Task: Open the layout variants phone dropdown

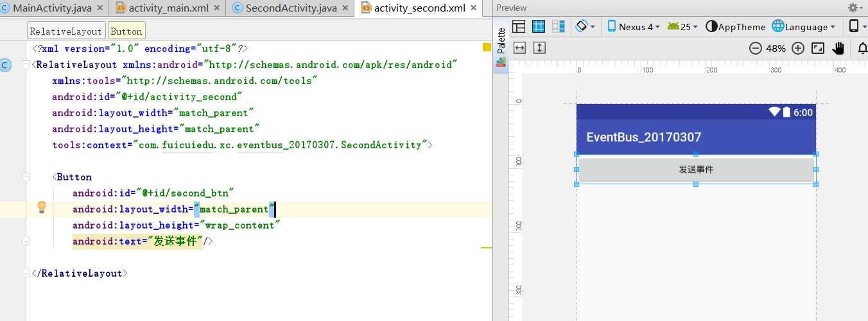Action: tap(857, 26)
